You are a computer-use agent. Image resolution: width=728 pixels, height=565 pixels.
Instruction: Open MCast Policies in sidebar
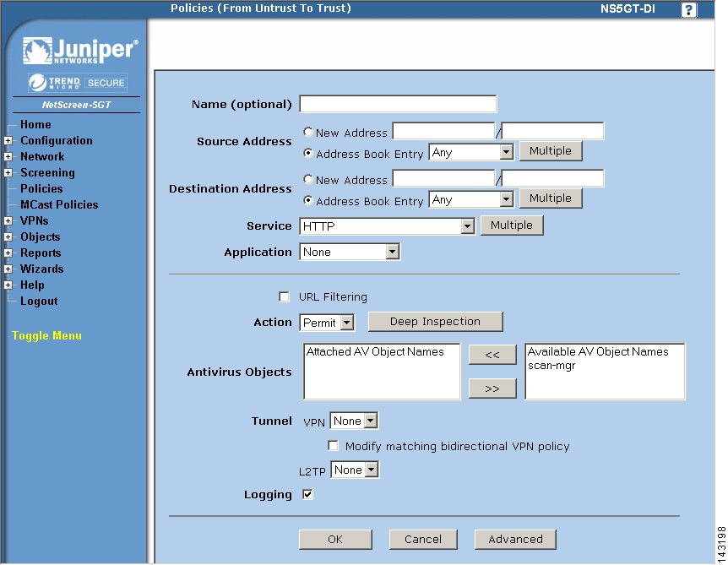coord(59,204)
